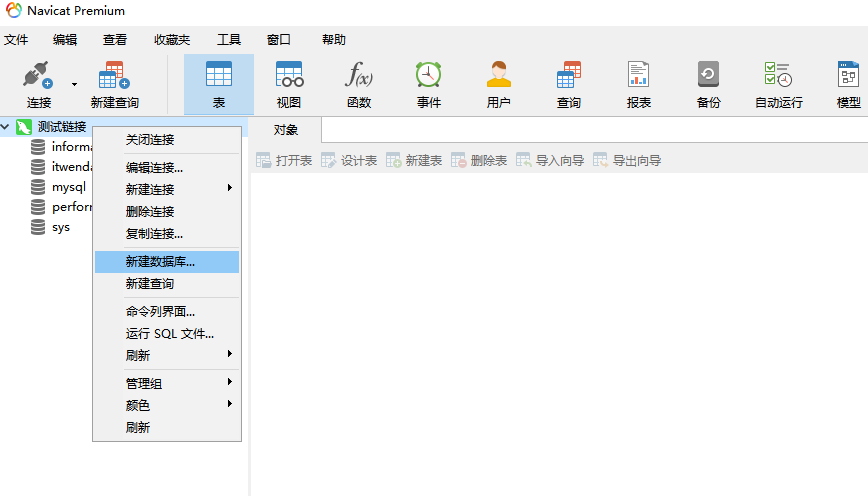Click the 连接 (Connection) plug icon
Image resolution: width=868 pixels, height=496 pixels.
pyautogui.click(x=38, y=78)
